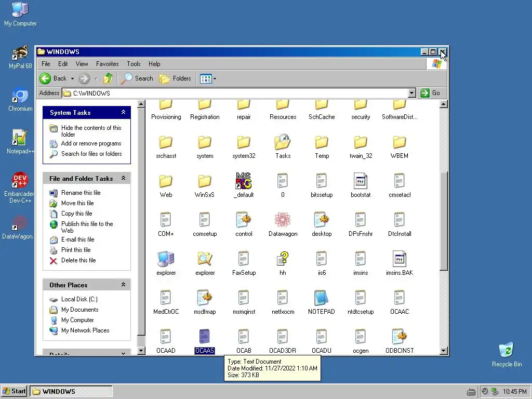Image resolution: width=532 pixels, height=399 pixels.
Task: Go to My Network Places
Action: coord(85,330)
